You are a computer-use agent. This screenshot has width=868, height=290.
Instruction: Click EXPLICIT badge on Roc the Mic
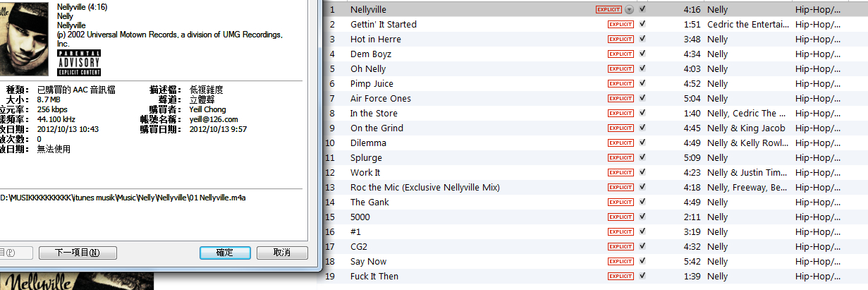tap(621, 187)
